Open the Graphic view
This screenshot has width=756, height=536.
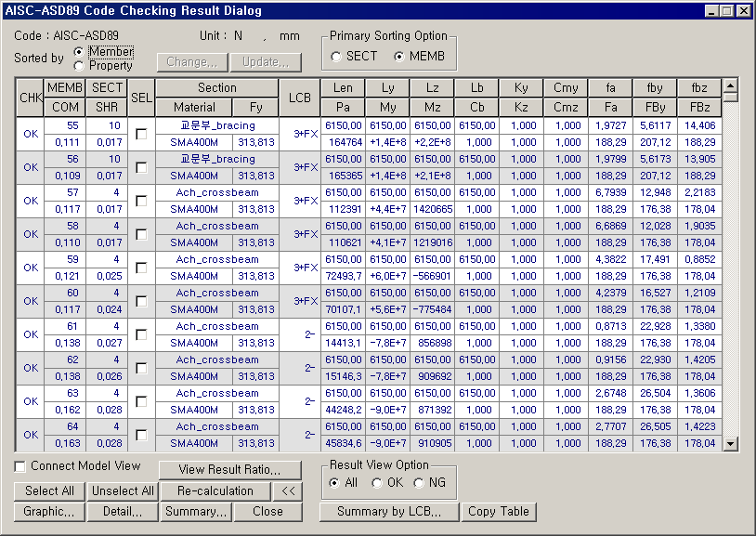coord(48,511)
